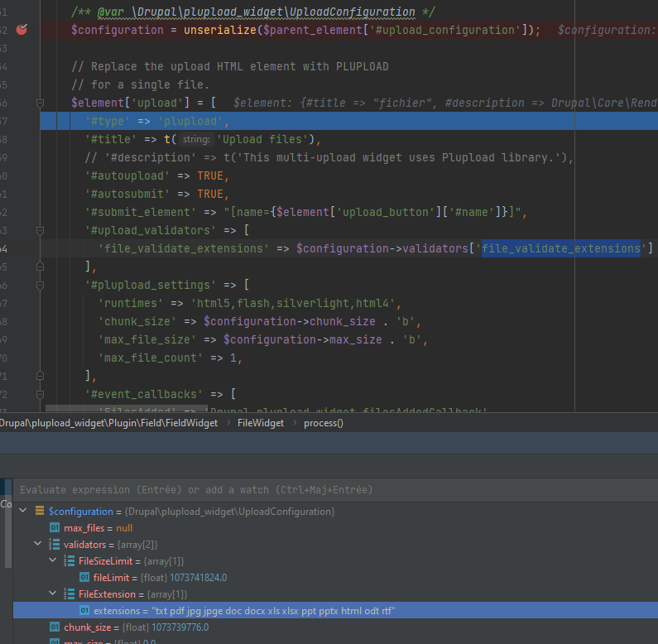This screenshot has height=644, width=658.
Task: Collapse the FileExtension array node
Action: point(53,594)
